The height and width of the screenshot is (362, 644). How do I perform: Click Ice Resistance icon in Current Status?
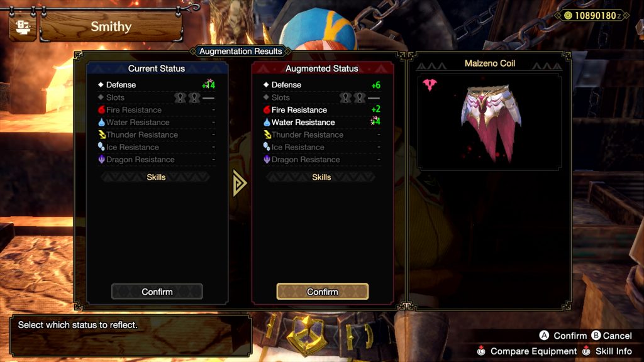(101, 146)
